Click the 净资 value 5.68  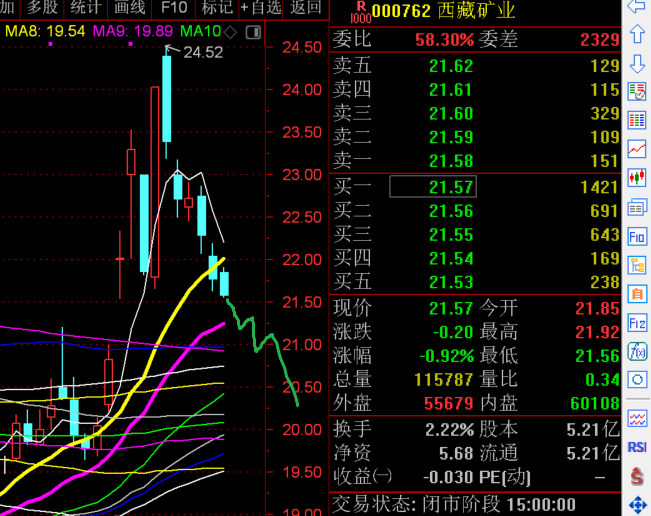point(456,453)
